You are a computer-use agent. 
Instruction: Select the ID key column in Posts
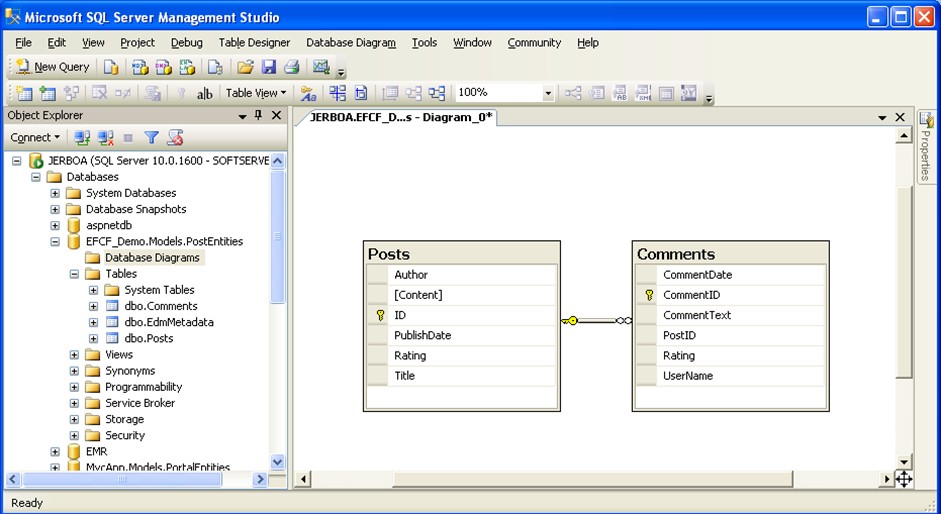coord(461,315)
